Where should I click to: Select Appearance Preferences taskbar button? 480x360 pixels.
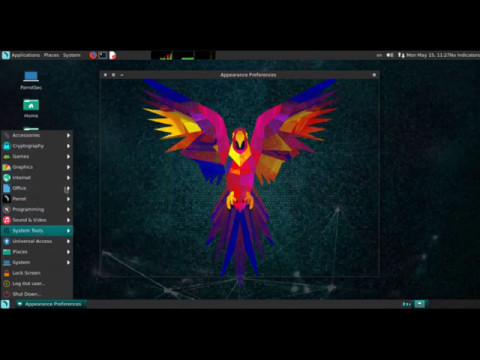(x=51, y=304)
